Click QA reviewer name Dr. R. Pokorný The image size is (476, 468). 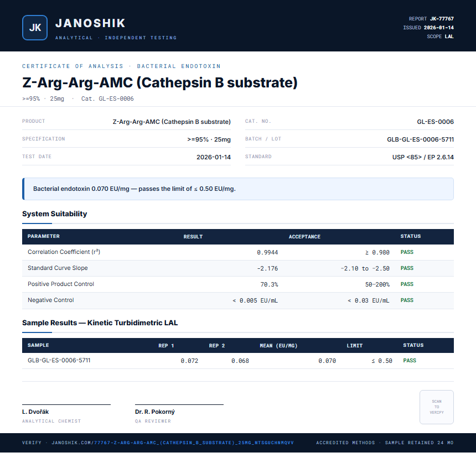coord(155,412)
